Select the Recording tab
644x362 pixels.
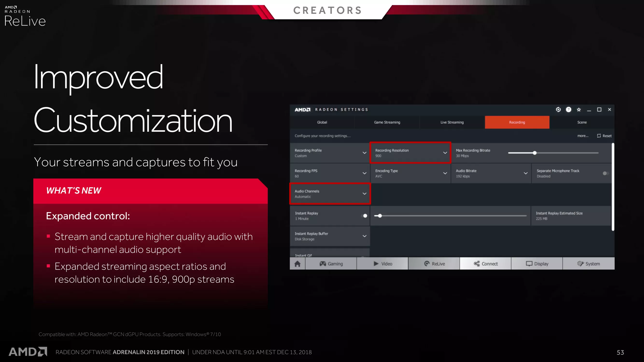517,122
